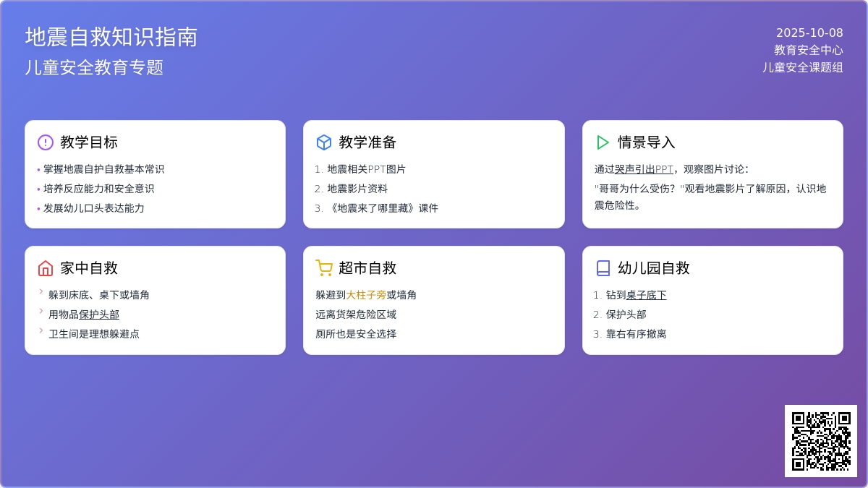The width and height of the screenshot is (868, 488).
Task: Click the main title 地震自救知识指南
Action: tap(111, 37)
